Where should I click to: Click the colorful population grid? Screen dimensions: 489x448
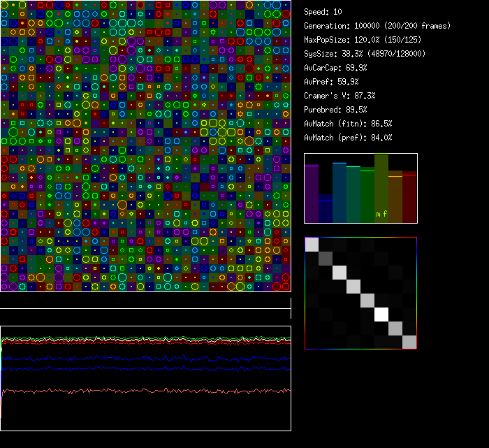point(145,145)
